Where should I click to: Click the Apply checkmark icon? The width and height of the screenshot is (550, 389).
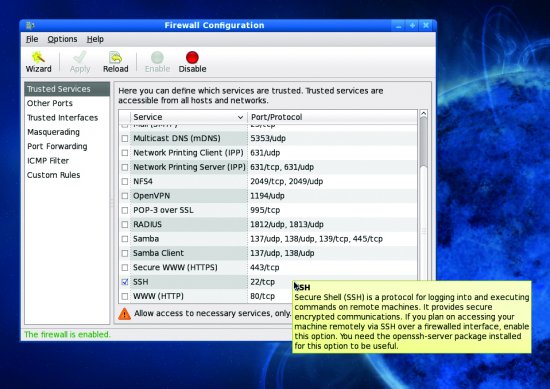[80, 57]
